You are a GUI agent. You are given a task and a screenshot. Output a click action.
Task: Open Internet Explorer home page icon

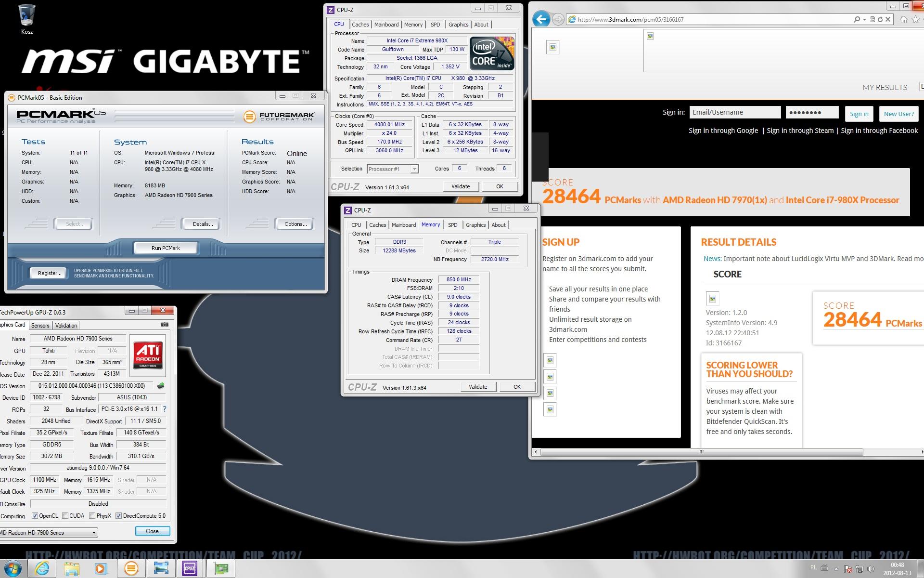903,19
